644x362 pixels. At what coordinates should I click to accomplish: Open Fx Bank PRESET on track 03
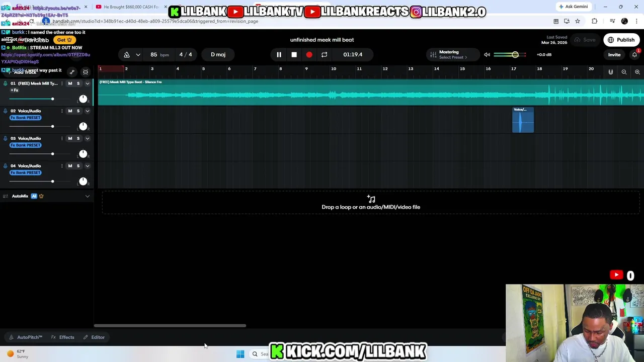click(x=26, y=145)
